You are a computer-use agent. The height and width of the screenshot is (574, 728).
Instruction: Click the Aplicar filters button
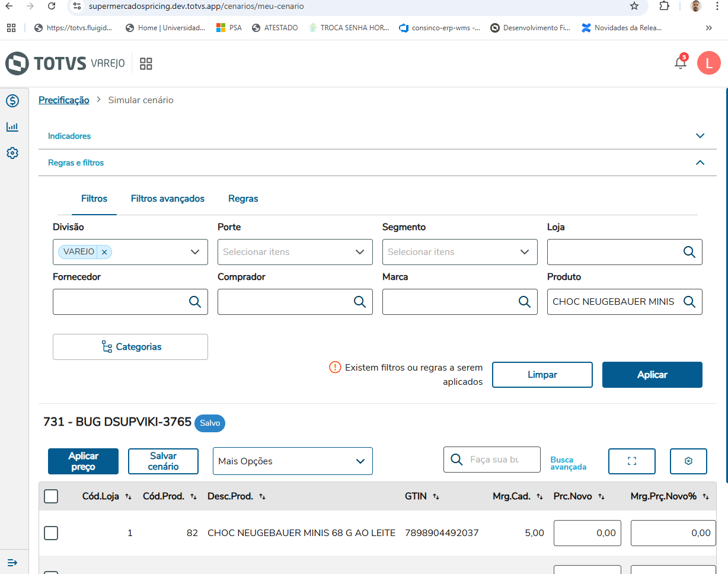[652, 375]
